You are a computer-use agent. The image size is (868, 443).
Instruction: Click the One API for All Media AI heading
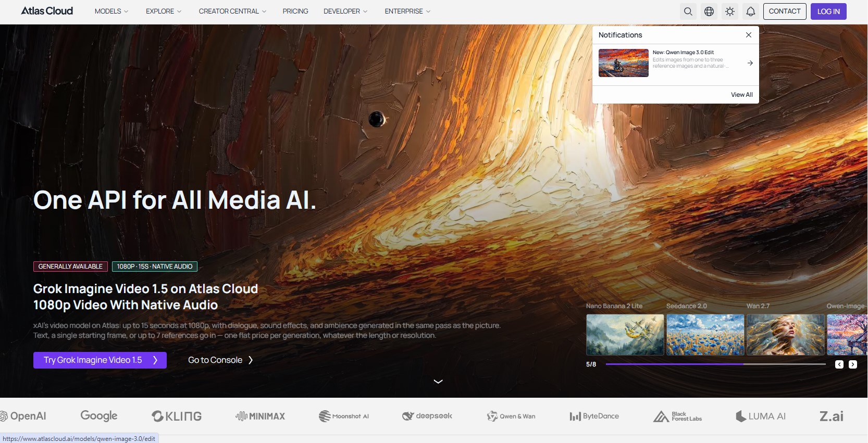click(x=175, y=200)
